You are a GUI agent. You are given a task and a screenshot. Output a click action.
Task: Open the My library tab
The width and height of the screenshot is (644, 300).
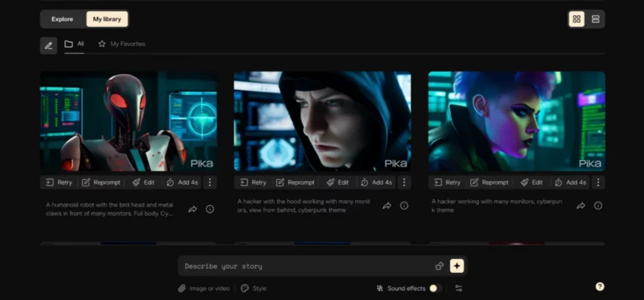[107, 19]
